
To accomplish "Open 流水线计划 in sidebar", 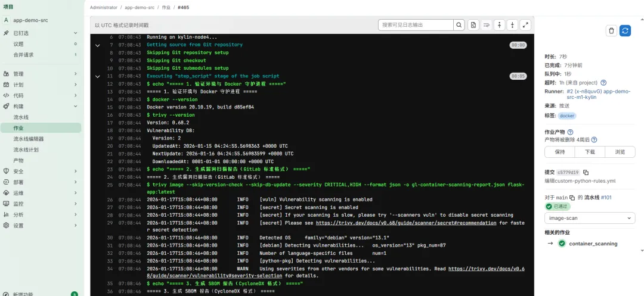I will click(26, 149).
